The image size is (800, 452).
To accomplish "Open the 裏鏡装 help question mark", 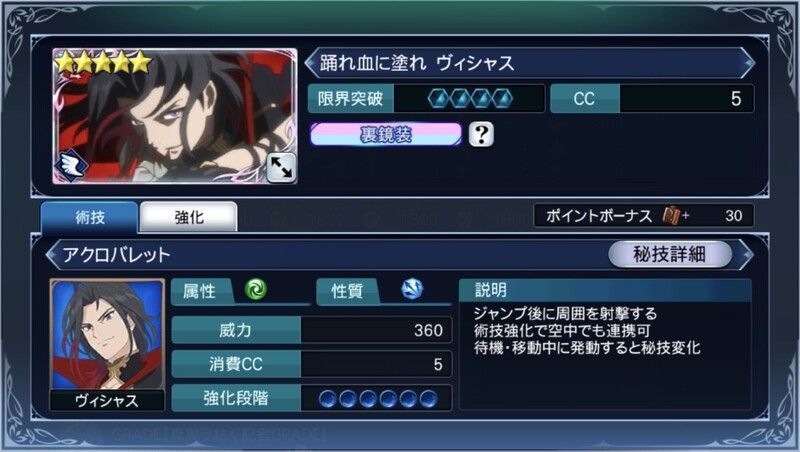I will 481,134.
